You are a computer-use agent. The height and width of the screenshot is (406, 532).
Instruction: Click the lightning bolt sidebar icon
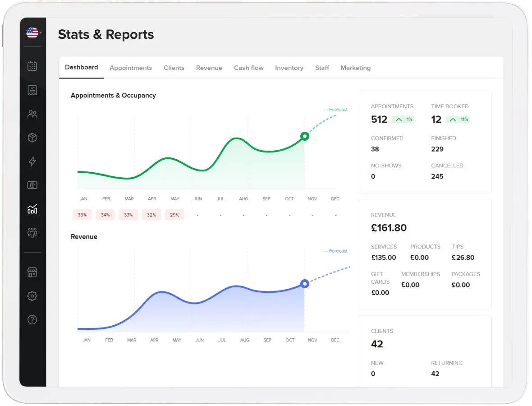(32, 161)
